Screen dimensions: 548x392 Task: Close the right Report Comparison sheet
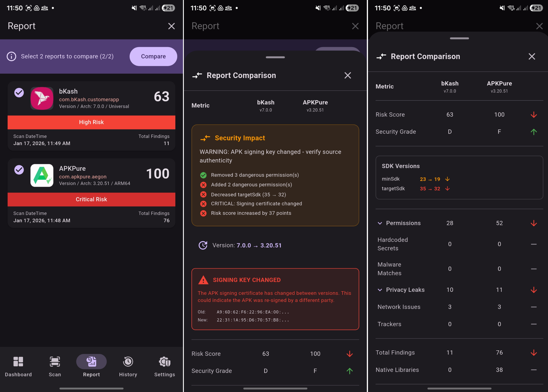(x=532, y=56)
